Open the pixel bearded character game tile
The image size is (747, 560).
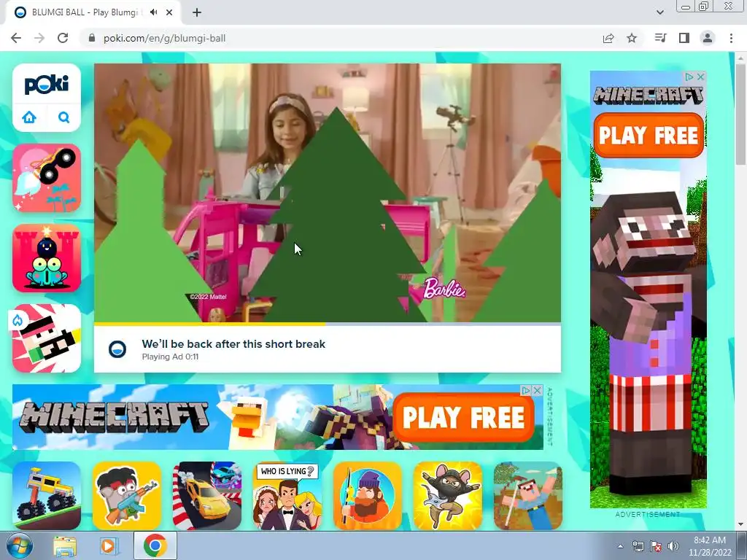pyautogui.click(x=47, y=338)
